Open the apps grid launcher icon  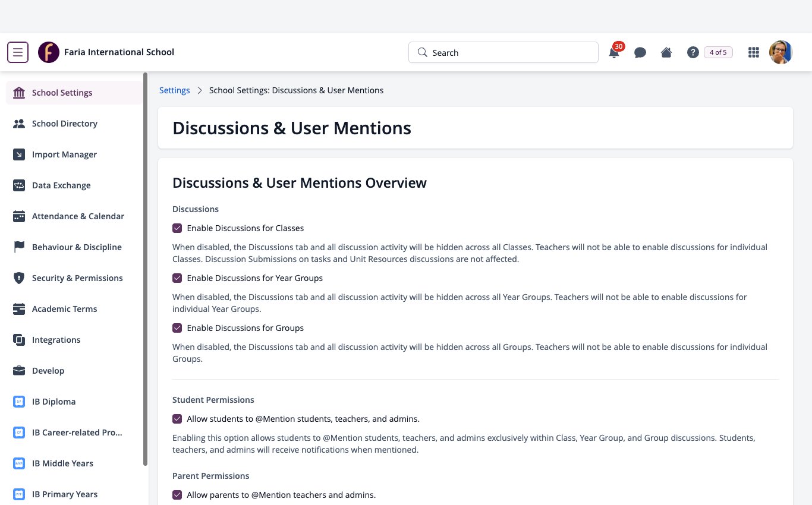pos(754,52)
